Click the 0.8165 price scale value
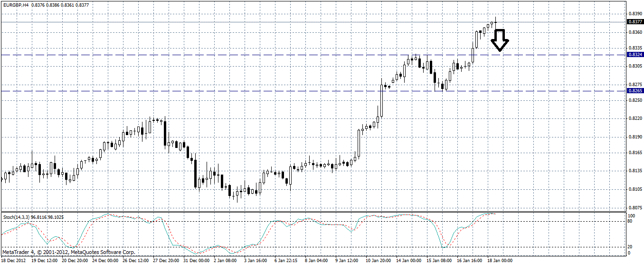Viewport: 644px width, 264px height. tap(635, 153)
